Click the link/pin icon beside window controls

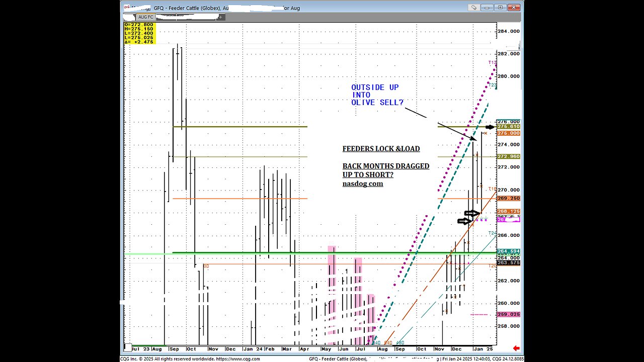(474, 8)
